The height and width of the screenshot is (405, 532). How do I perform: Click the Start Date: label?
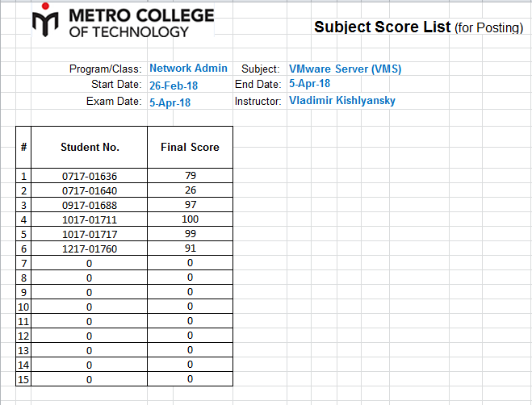(x=116, y=84)
